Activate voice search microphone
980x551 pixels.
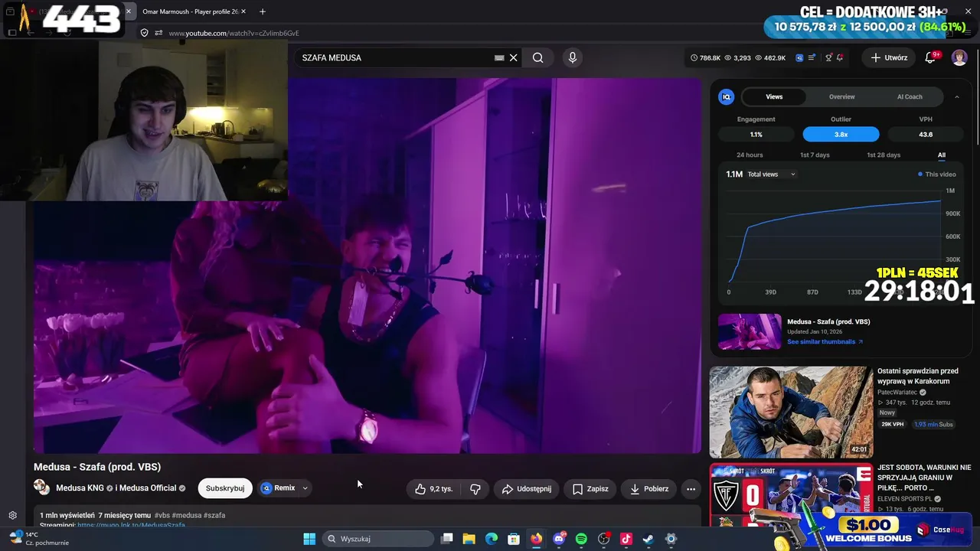pos(572,57)
